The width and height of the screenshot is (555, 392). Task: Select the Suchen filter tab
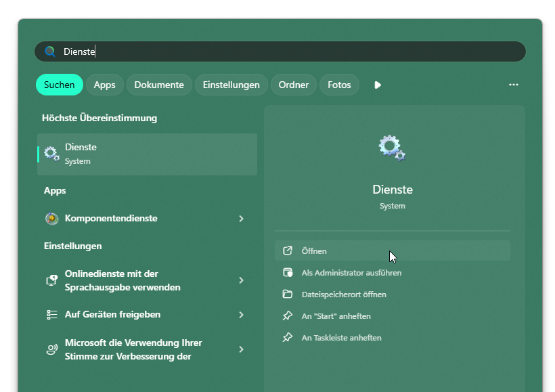[60, 85]
